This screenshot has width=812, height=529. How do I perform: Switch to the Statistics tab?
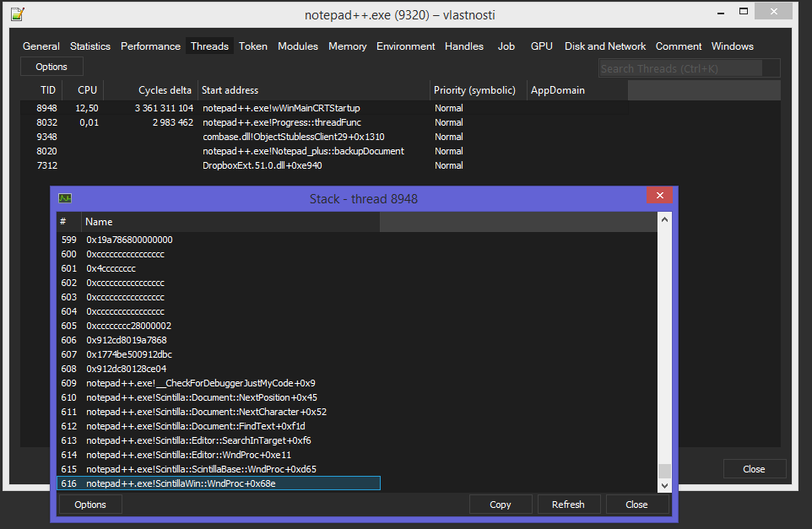click(89, 46)
